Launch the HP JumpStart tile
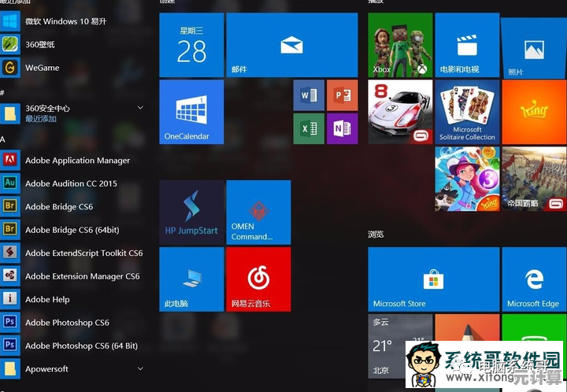Screen dimensions: 567x392 (191, 213)
